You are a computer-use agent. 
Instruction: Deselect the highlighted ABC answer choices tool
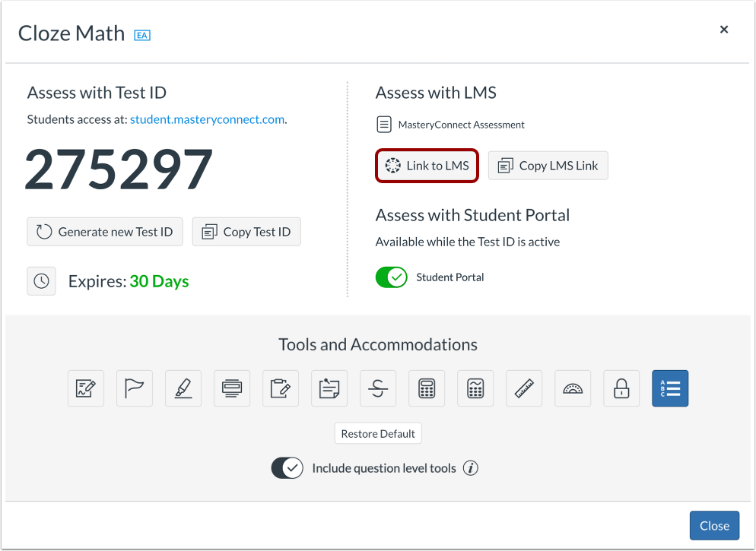670,388
